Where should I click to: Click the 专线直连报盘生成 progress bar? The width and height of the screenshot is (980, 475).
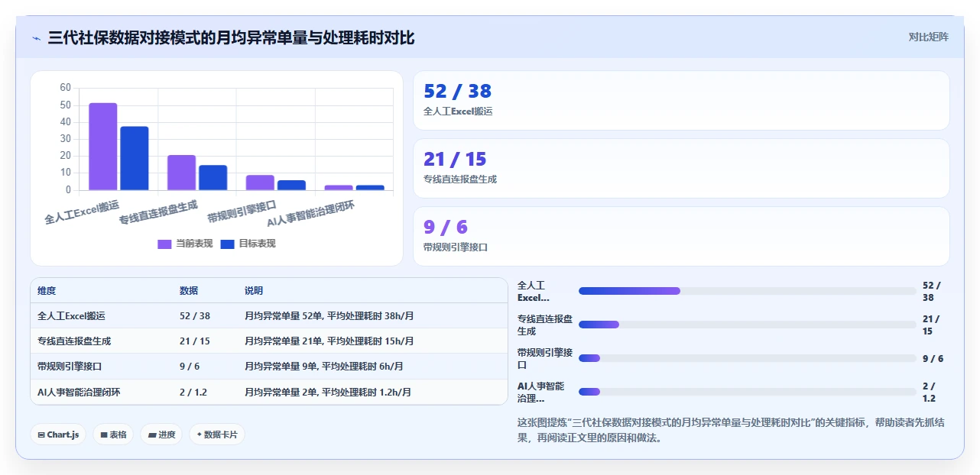(747, 325)
